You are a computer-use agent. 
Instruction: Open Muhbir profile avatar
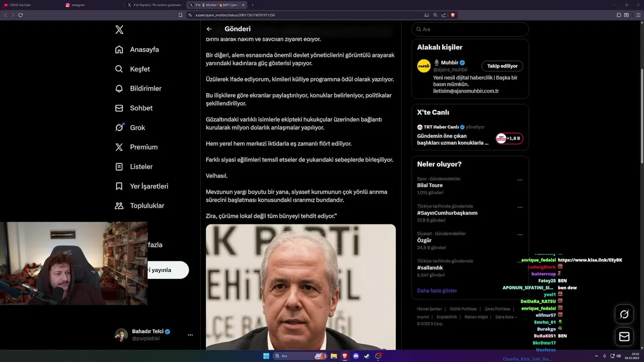(x=424, y=66)
